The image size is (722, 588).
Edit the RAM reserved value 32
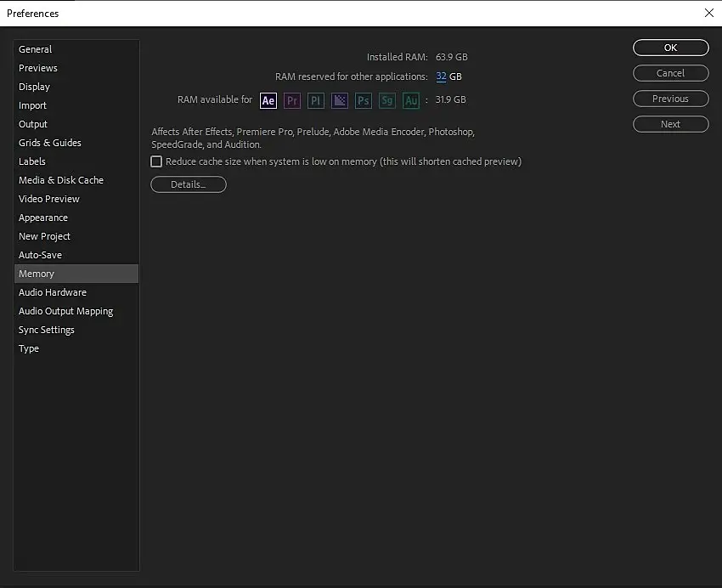click(x=441, y=76)
